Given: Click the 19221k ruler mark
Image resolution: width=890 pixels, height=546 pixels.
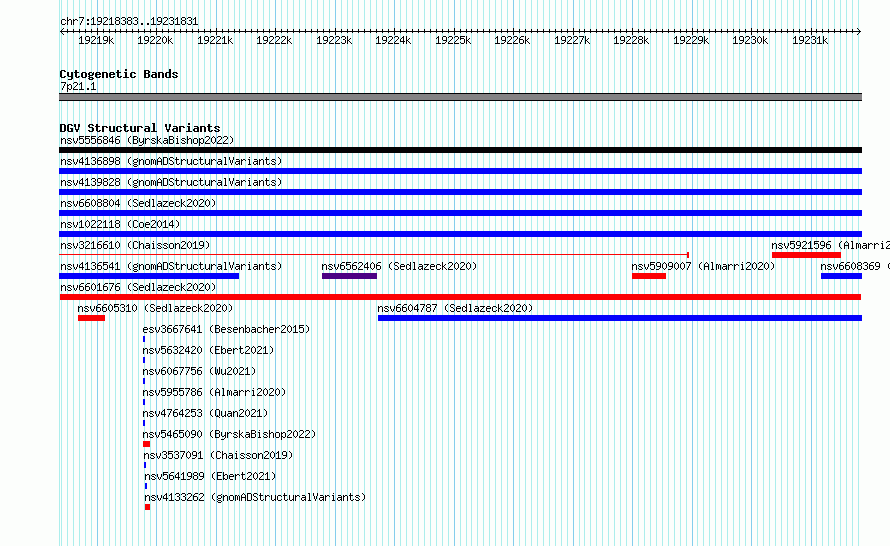Looking at the screenshot, I should [x=215, y=40].
